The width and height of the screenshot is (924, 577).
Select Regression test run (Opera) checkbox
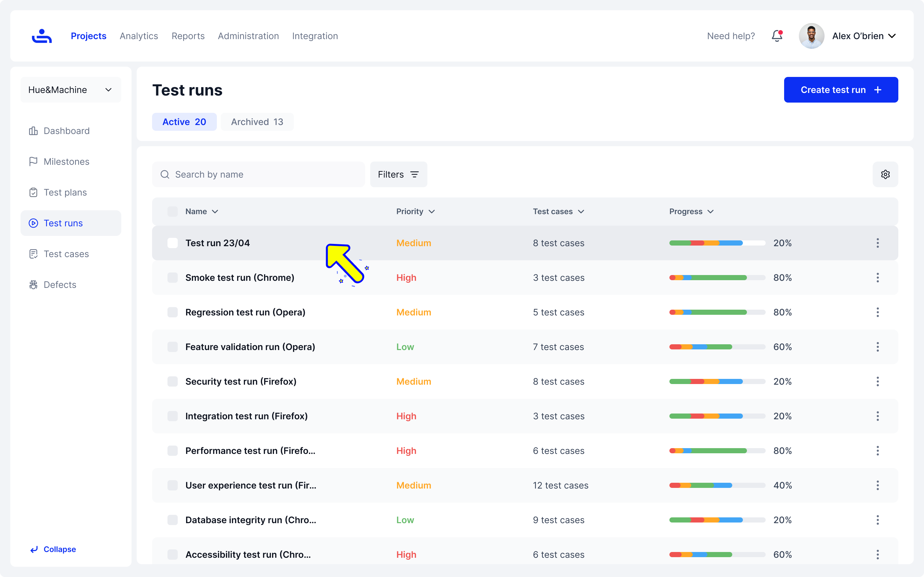tap(173, 312)
